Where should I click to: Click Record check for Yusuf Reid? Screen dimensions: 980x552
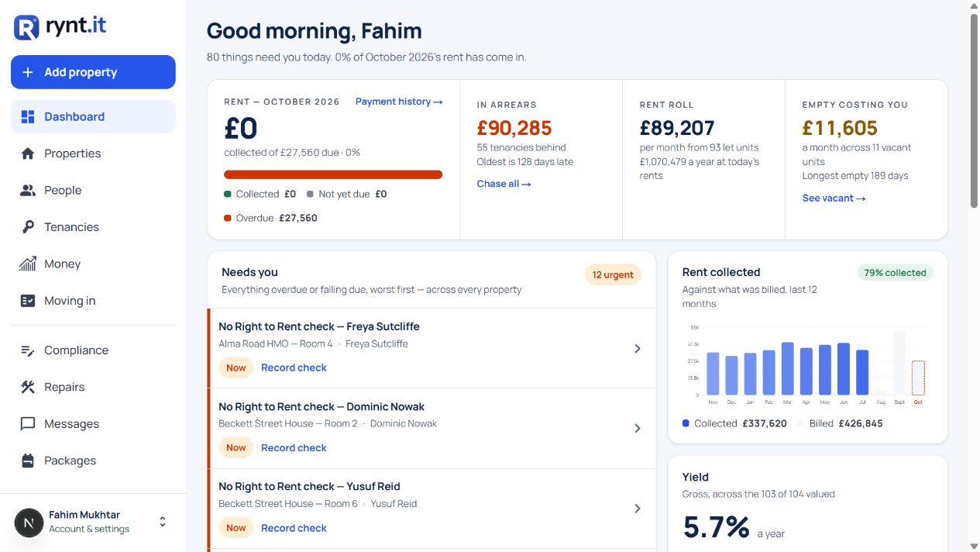coord(294,528)
